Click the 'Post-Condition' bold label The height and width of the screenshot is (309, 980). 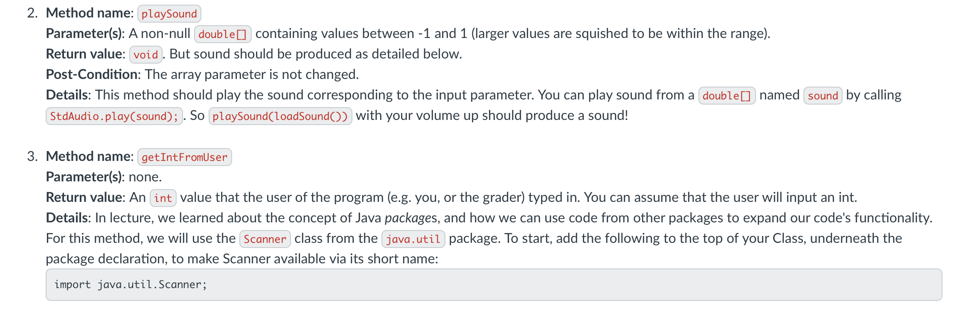click(93, 74)
